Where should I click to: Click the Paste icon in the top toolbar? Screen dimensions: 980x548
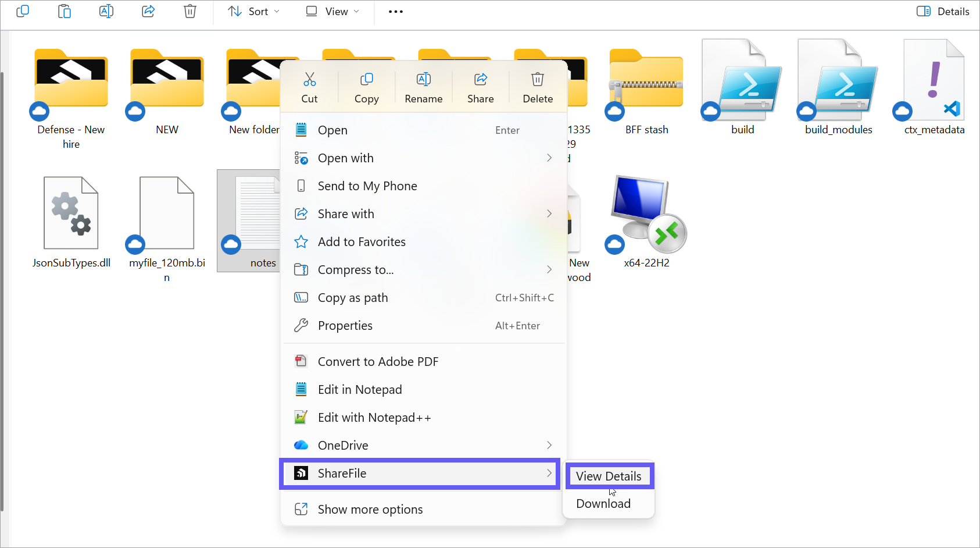[64, 11]
